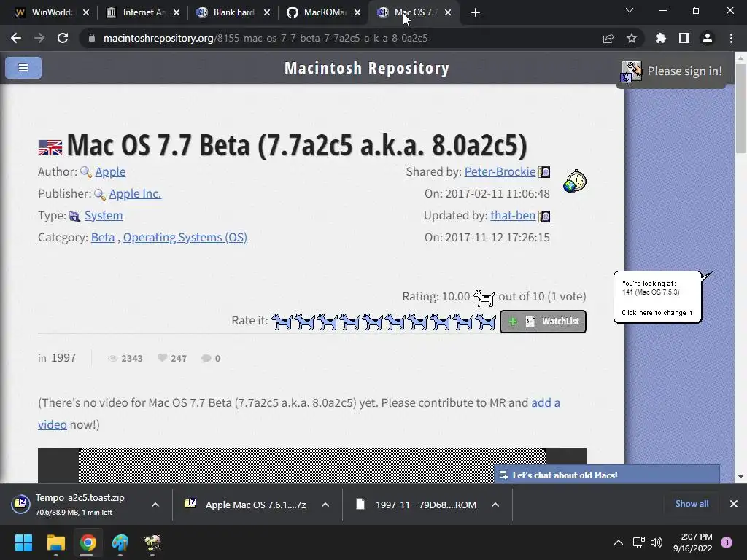Image resolution: width=747 pixels, height=560 pixels.
Task: Open Peter-Brockie user profile link
Action: [500, 172]
